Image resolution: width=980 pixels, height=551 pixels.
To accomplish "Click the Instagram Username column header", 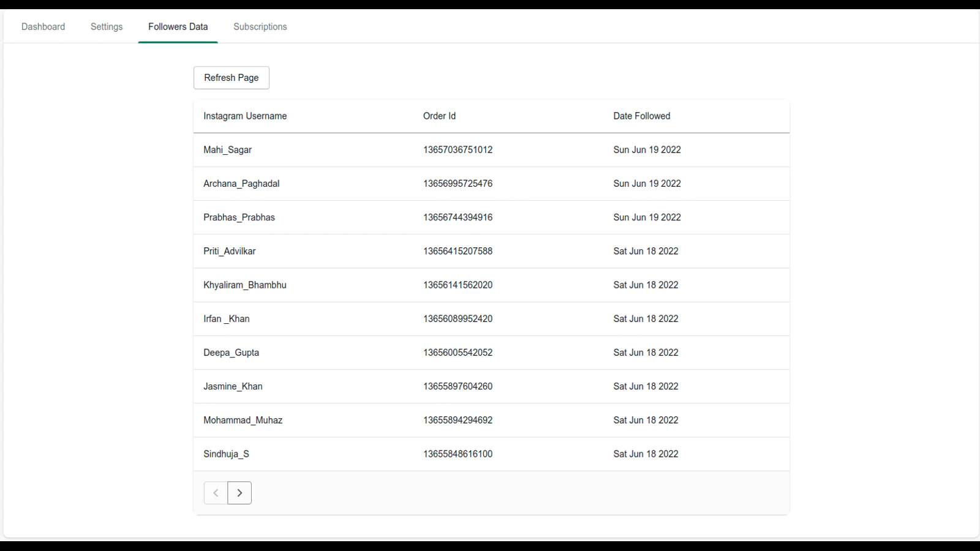I will click(x=245, y=116).
